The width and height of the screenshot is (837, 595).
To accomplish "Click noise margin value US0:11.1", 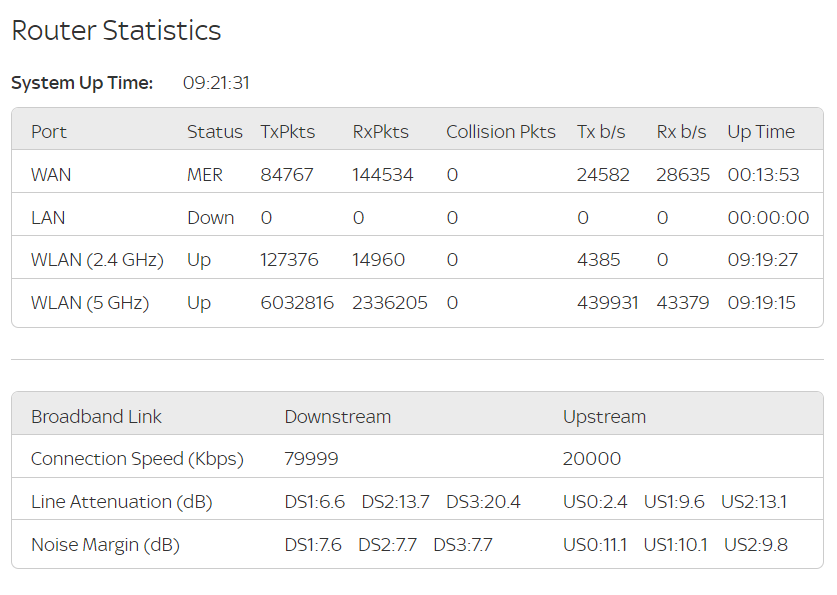I will tap(595, 545).
